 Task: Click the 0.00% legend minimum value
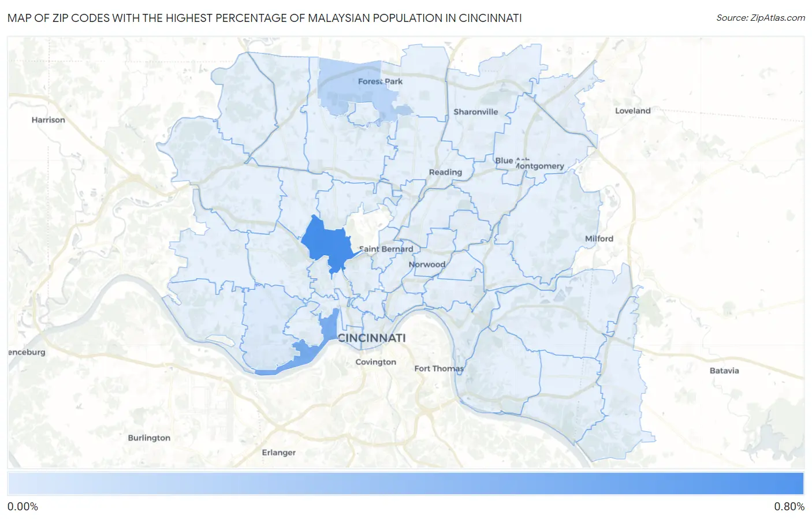pyautogui.click(x=23, y=507)
